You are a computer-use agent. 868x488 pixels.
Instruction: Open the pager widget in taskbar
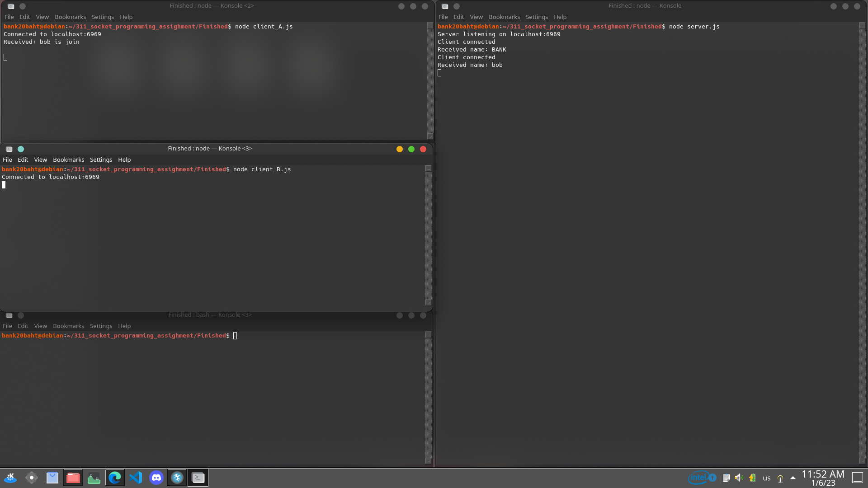(31, 478)
